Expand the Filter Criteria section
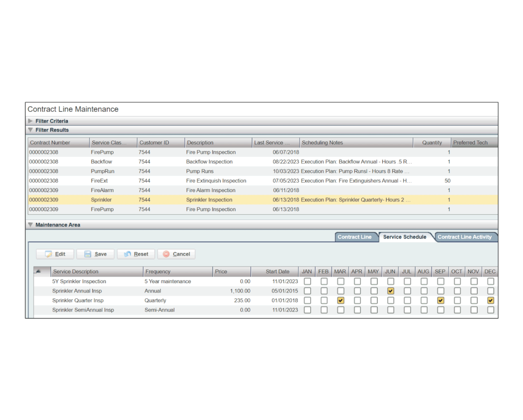The image size is (523, 420). click(x=31, y=121)
